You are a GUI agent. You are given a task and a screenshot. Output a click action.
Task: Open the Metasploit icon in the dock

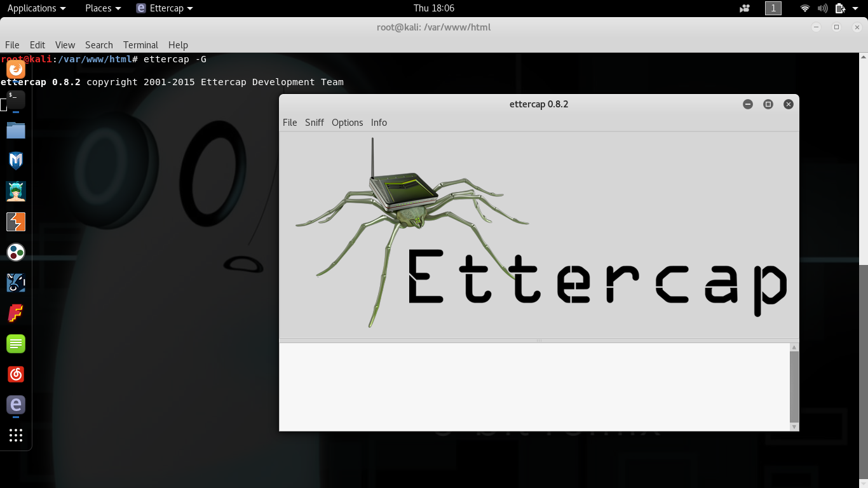16,161
